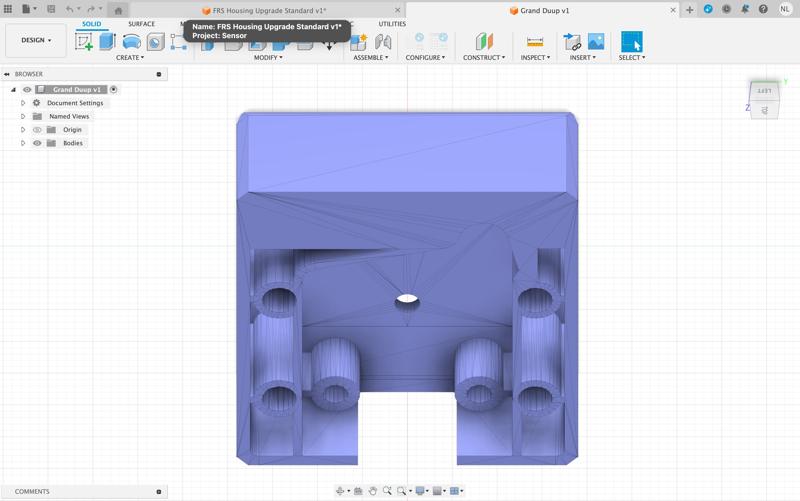Screen dimensions: 800x501
Task: Expand the COMMENTS panel
Action: click(159, 492)
